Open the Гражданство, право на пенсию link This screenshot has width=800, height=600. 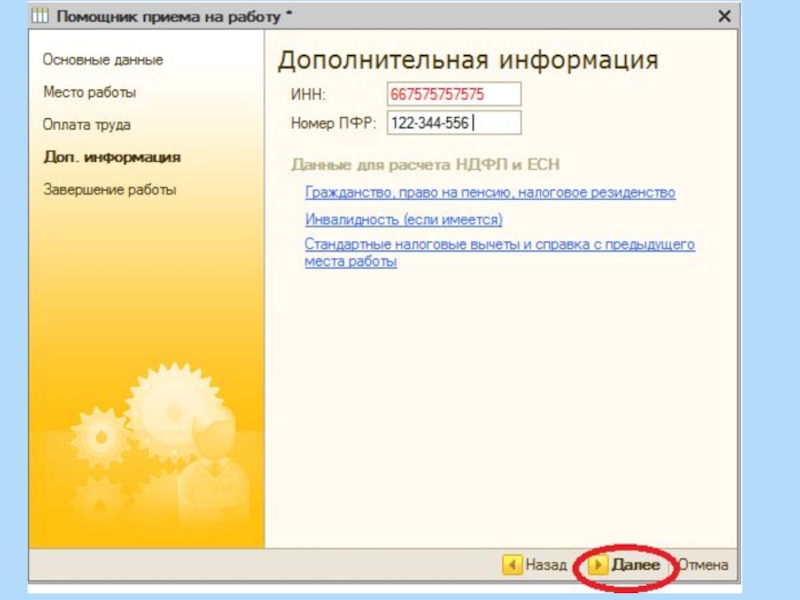click(490, 192)
